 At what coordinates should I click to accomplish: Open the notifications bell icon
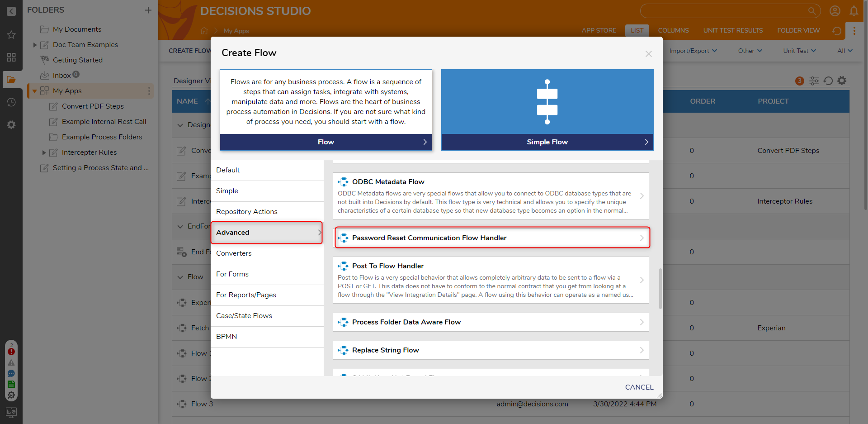(854, 11)
